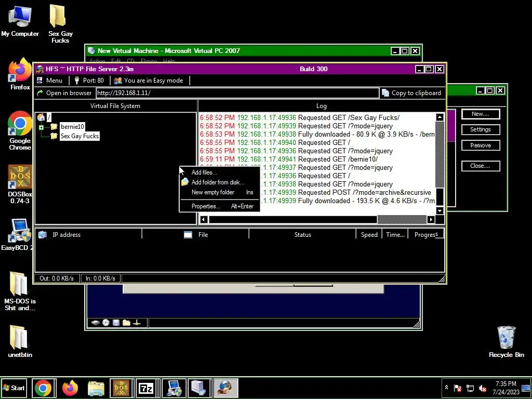Click EasyBCD icon in taskbar
This screenshot has width=532, height=399.
coord(174,388)
